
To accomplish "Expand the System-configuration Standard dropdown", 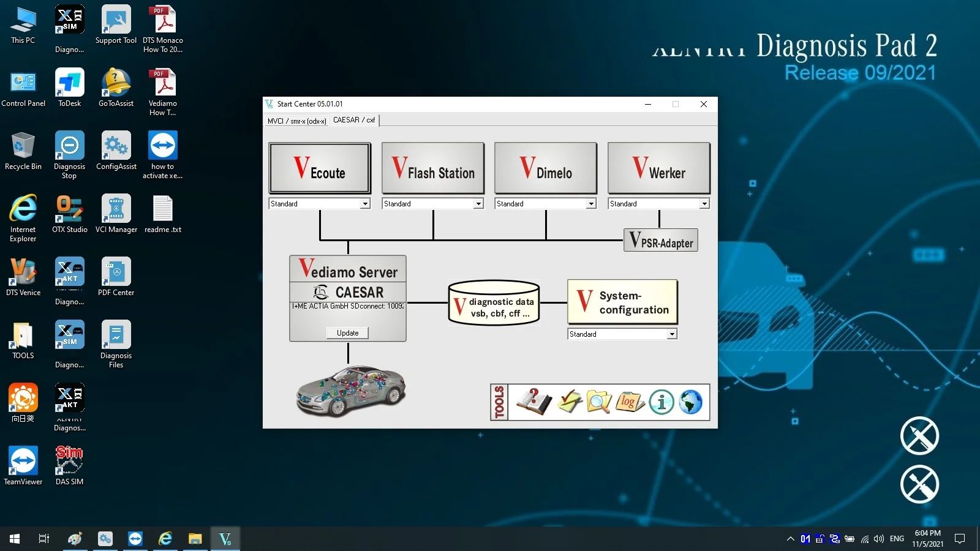I will pos(672,334).
